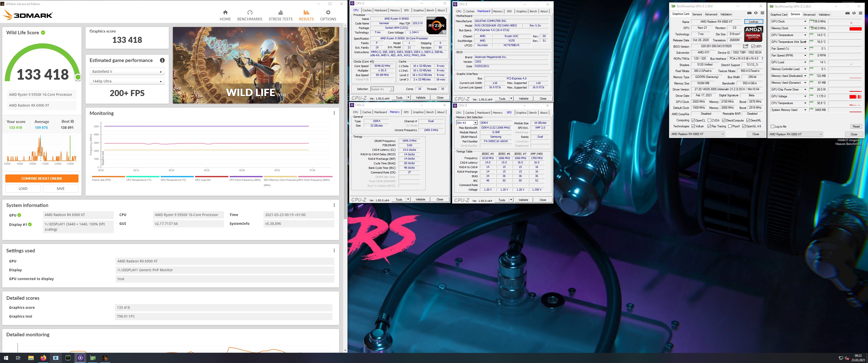Switch to Advanced tab in GPU-Z Graphics Card window
This screenshot has height=363, width=868.
[x=711, y=14]
